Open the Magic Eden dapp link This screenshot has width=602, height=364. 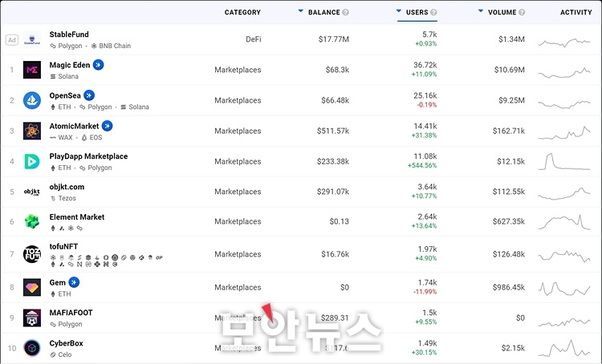click(x=70, y=65)
